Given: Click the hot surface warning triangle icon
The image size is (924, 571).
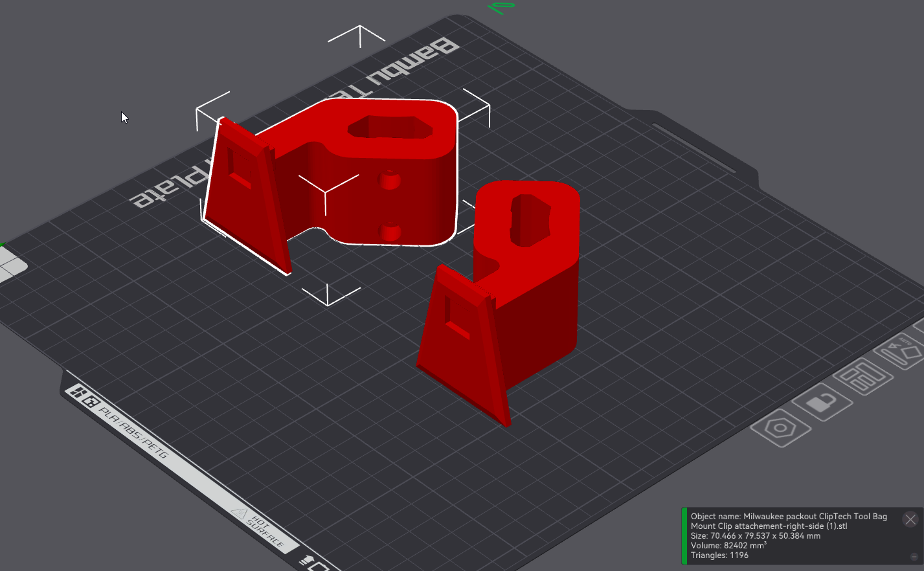Looking at the screenshot, I should pos(239,514).
